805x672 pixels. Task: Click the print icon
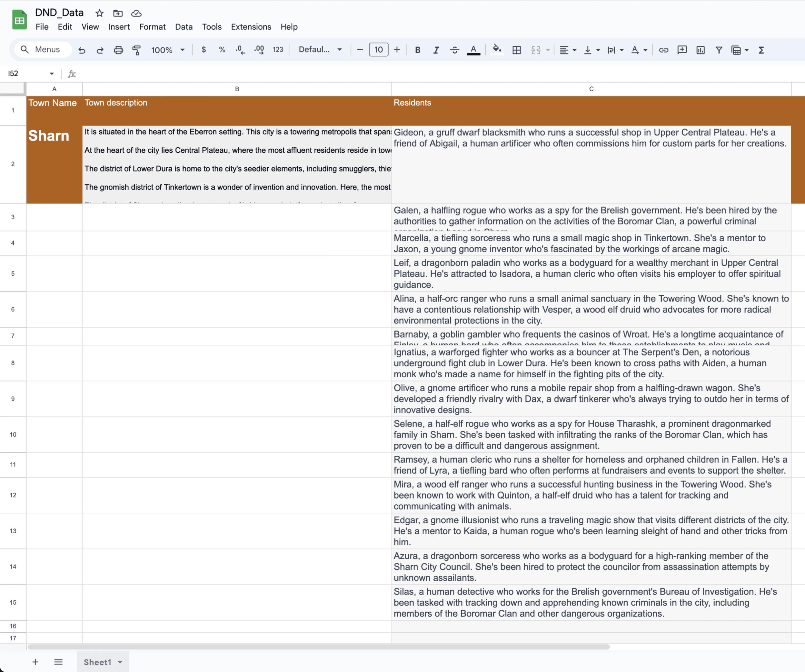118,50
